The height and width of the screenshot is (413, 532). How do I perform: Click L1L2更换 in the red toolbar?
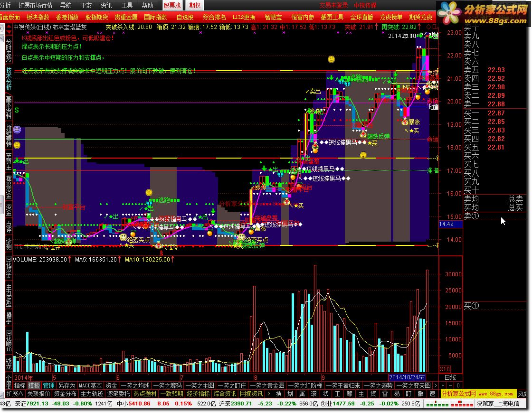coord(244,17)
